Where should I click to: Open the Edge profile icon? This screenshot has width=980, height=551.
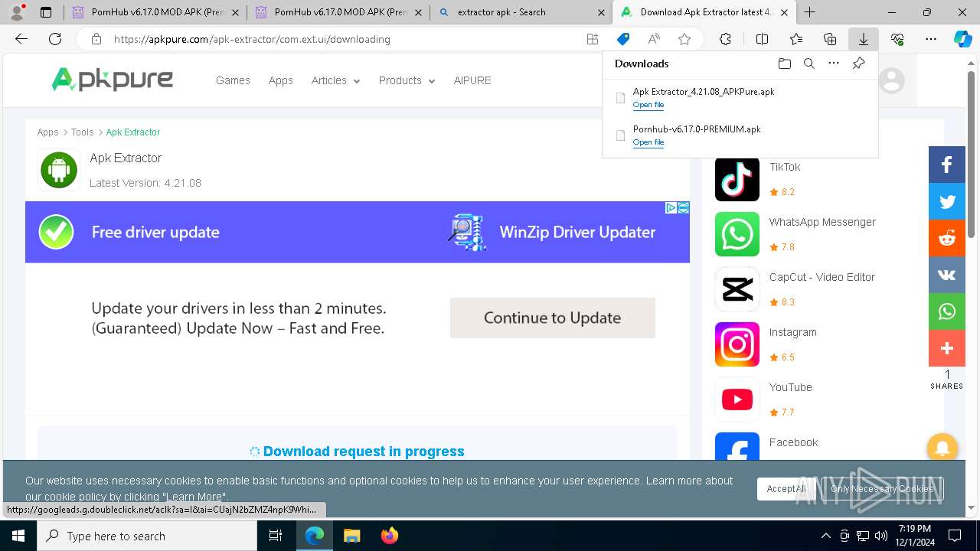[x=17, y=12]
